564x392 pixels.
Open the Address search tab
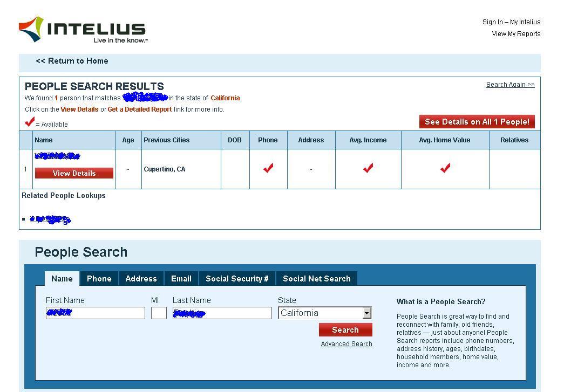pos(141,278)
